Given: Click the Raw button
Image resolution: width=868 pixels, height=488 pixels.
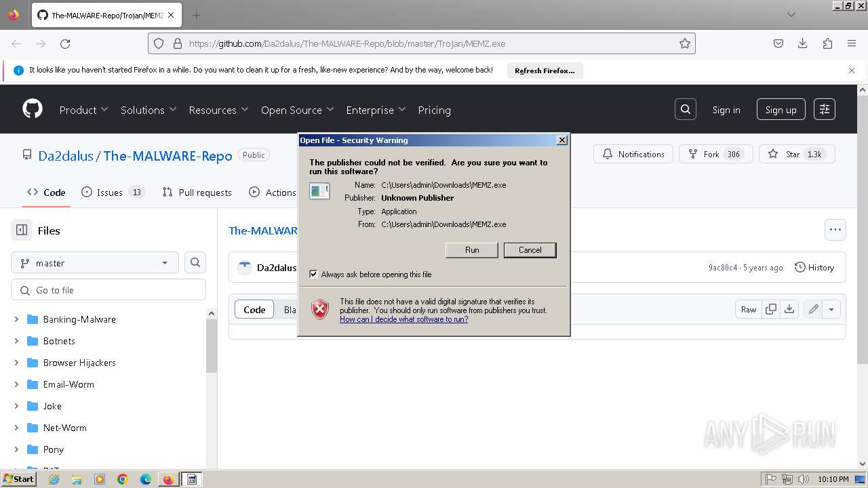Looking at the screenshot, I should (x=749, y=309).
